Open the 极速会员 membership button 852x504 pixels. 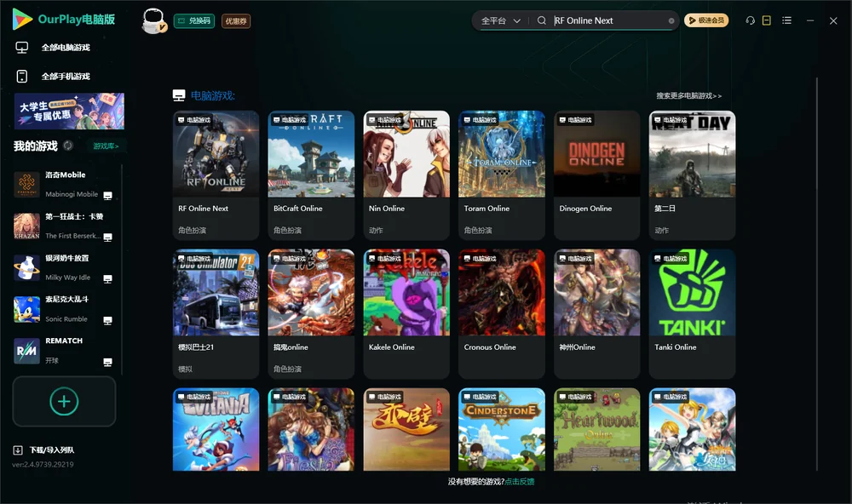click(x=706, y=20)
